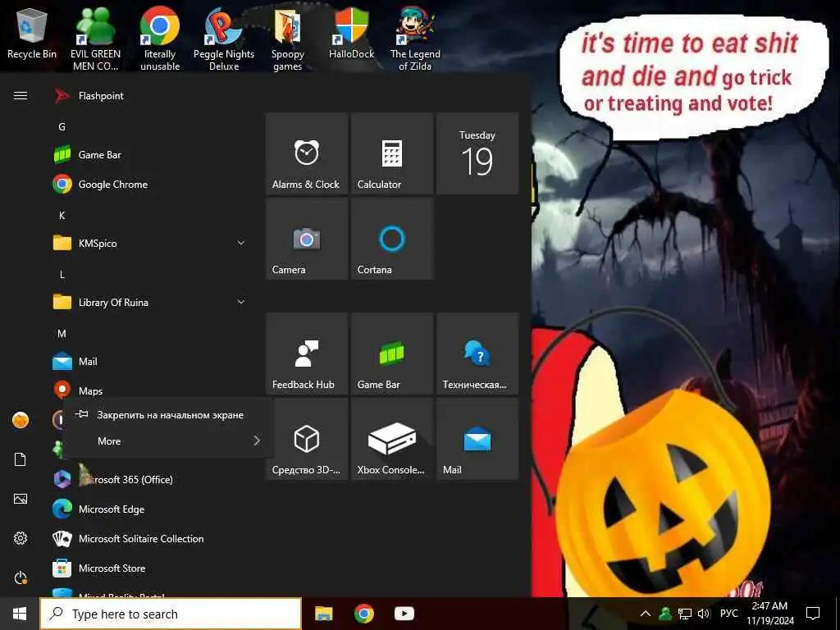Open the Tuesday 19 calendar tile
Screen dimensions: 840x630
tap(477, 153)
